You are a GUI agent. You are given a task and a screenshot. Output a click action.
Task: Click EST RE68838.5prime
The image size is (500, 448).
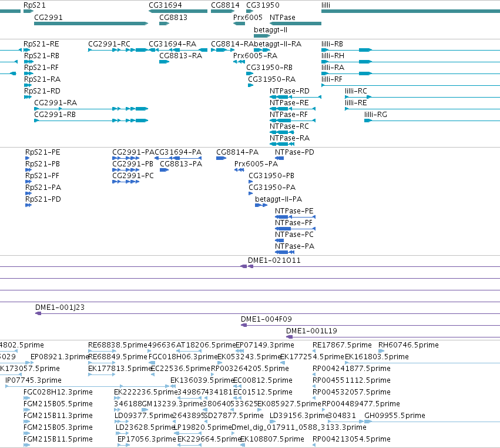tap(118, 345)
